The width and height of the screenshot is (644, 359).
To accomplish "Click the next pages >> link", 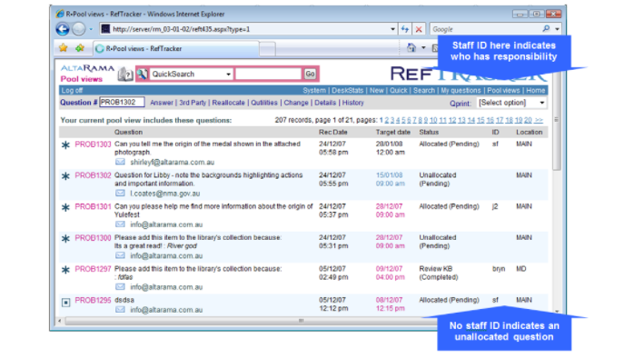I will pos(539,120).
